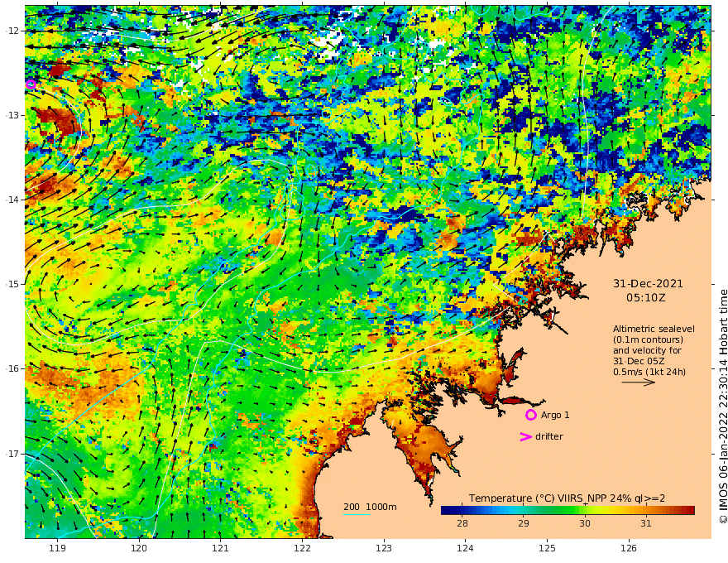Viewport: 728px width, 563px height.
Task: Click the 28 label on temperature scale
Action: pyautogui.click(x=462, y=523)
